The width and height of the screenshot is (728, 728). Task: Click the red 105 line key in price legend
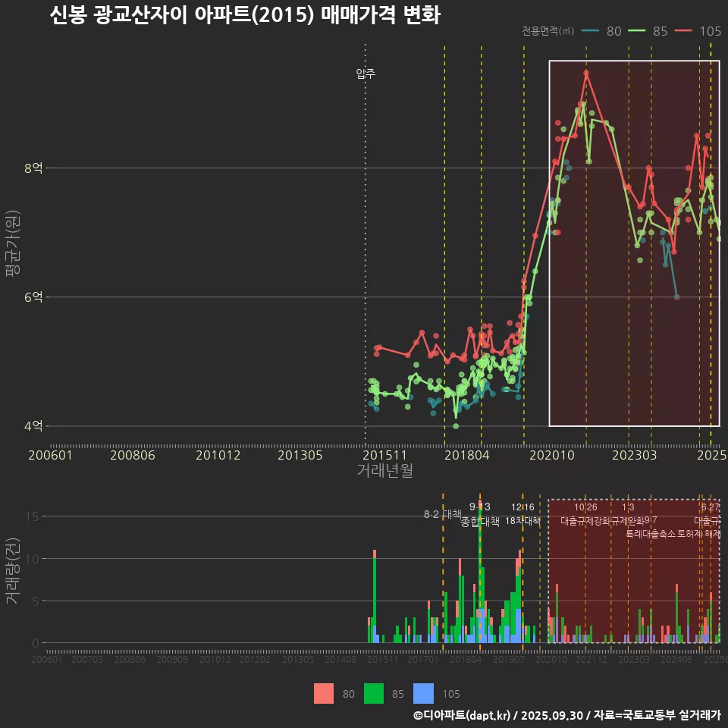click(684, 31)
